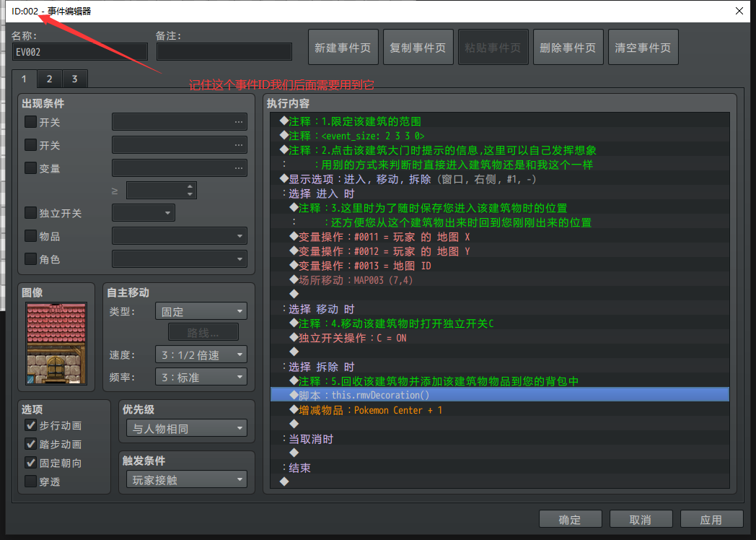
Task: Open the 物品 dropdown list
Action: point(180,236)
